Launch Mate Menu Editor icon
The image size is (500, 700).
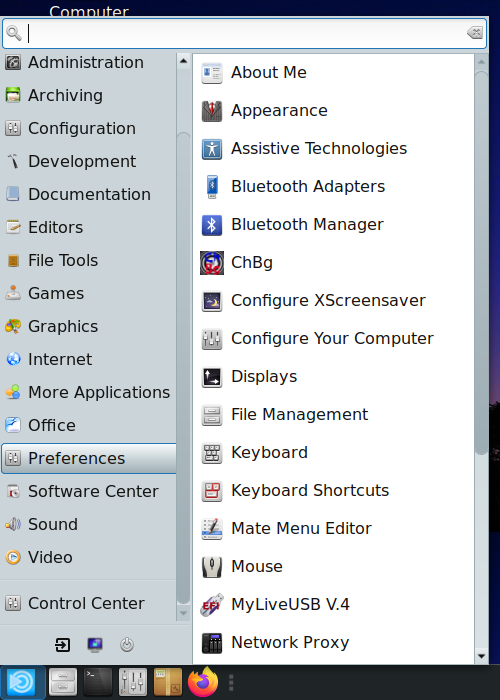coord(212,529)
